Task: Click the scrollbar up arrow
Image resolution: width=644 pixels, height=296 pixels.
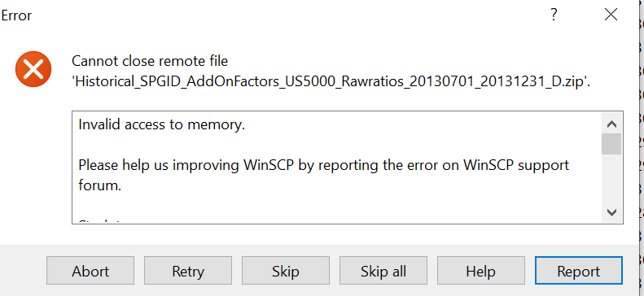Action: [611, 124]
